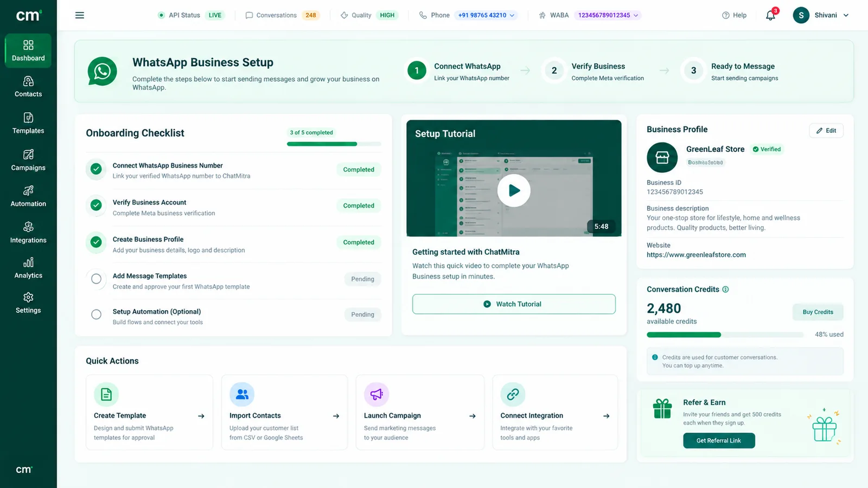
Task: Open Analytics from the sidebar
Action: (x=28, y=268)
